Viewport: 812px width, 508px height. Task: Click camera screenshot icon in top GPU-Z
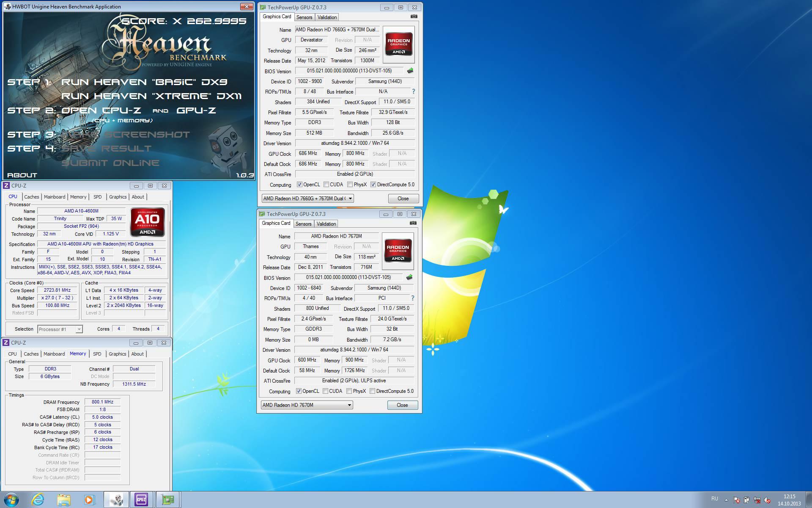click(x=414, y=17)
